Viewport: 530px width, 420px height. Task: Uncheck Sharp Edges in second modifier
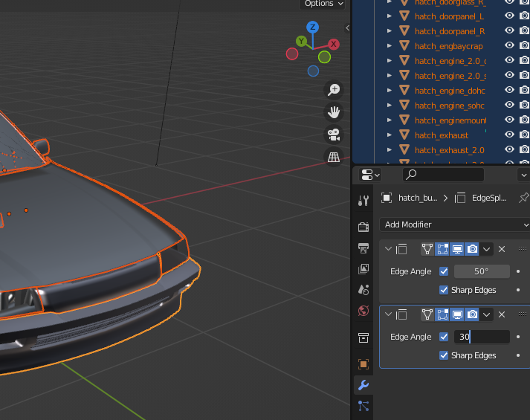[444, 355]
